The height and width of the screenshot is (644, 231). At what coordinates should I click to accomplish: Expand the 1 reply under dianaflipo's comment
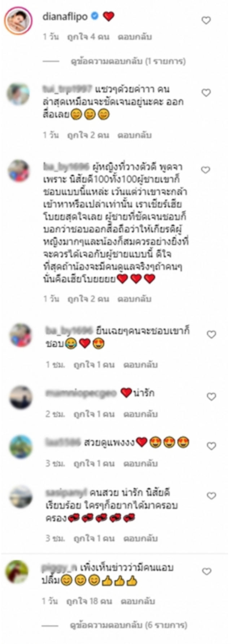[x=128, y=61]
